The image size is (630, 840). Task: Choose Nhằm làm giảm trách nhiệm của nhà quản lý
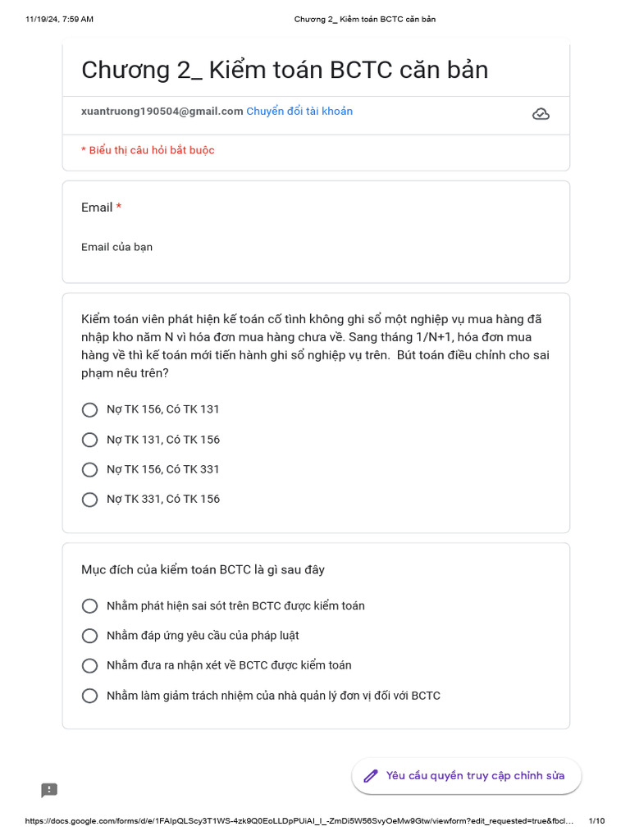pos(90,696)
